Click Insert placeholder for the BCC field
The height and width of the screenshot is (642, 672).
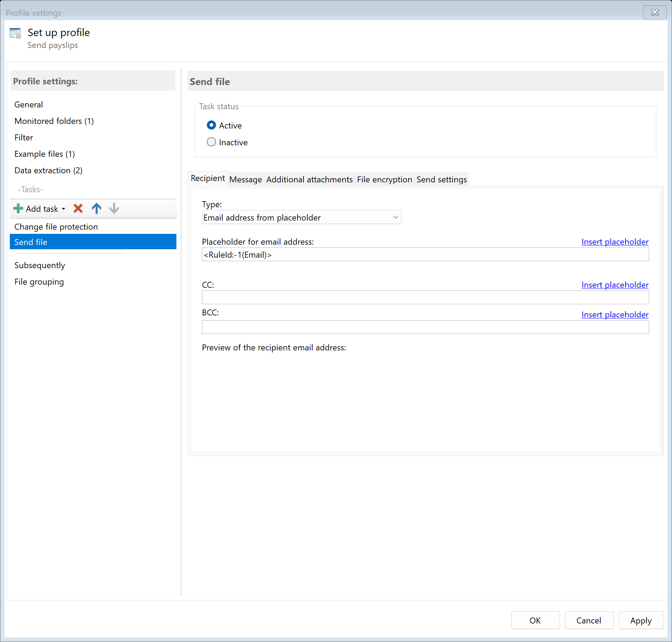615,314
